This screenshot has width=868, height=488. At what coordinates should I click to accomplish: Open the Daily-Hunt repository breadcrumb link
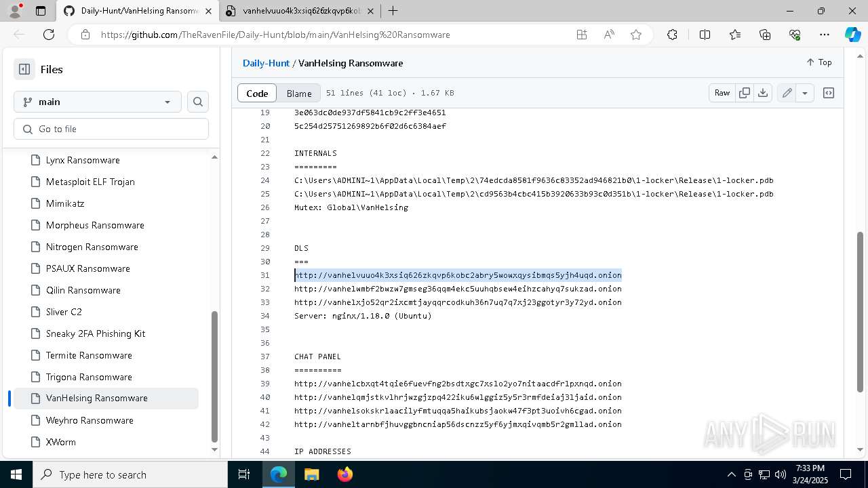266,63
